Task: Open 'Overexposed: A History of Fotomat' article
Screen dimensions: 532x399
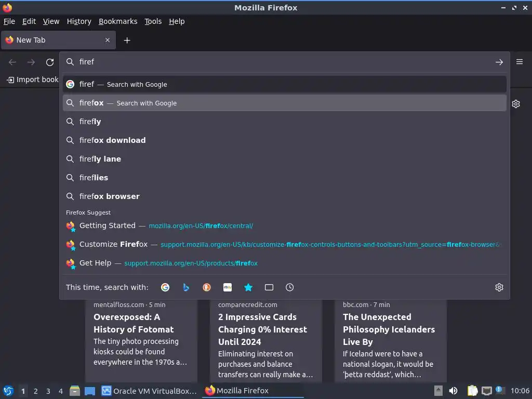Action: [141, 341]
